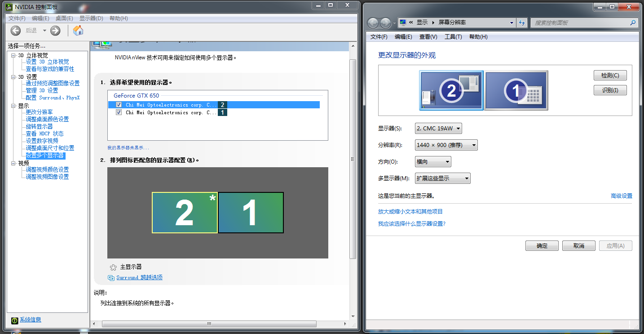Click the NVIDIA Forward arrow button

(55, 31)
